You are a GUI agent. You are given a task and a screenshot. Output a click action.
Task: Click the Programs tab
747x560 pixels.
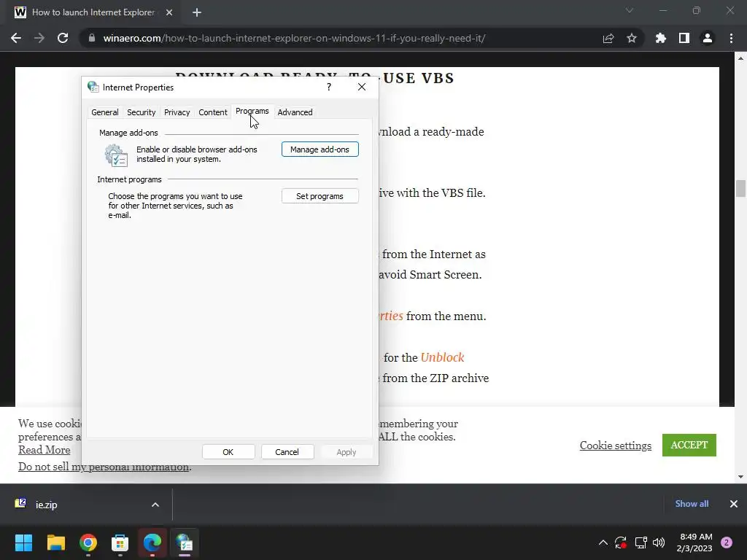coord(252,111)
